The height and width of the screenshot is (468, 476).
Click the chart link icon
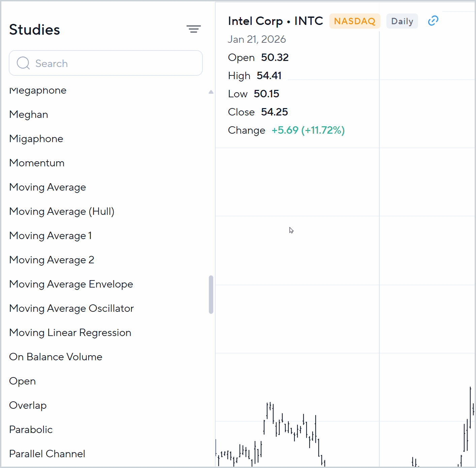click(433, 21)
